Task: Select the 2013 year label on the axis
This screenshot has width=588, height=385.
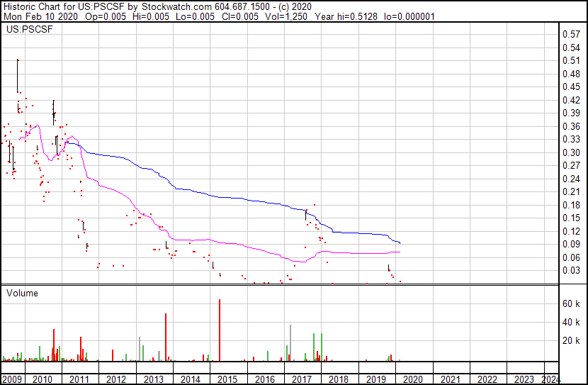Action: point(153,379)
